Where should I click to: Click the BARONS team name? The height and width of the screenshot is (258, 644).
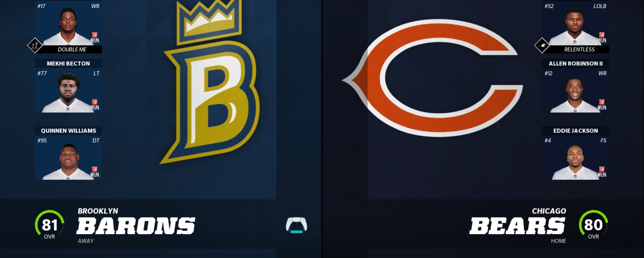[136, 226]
